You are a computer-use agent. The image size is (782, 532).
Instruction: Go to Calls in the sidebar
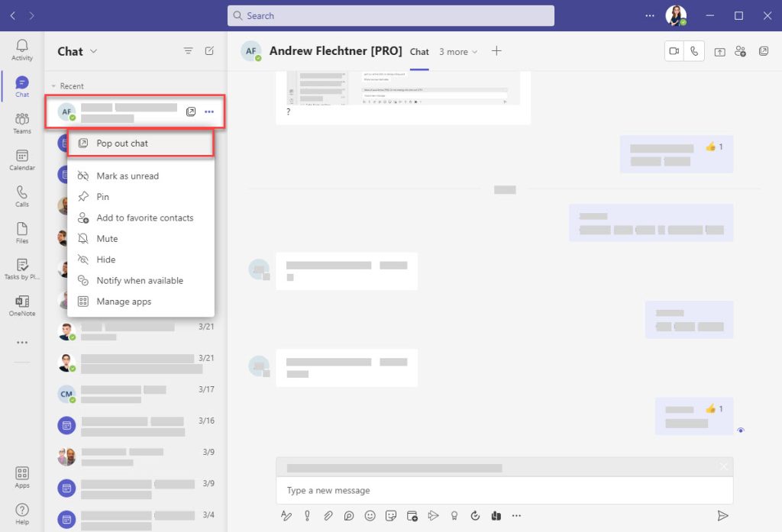click(x=22, y=196)
